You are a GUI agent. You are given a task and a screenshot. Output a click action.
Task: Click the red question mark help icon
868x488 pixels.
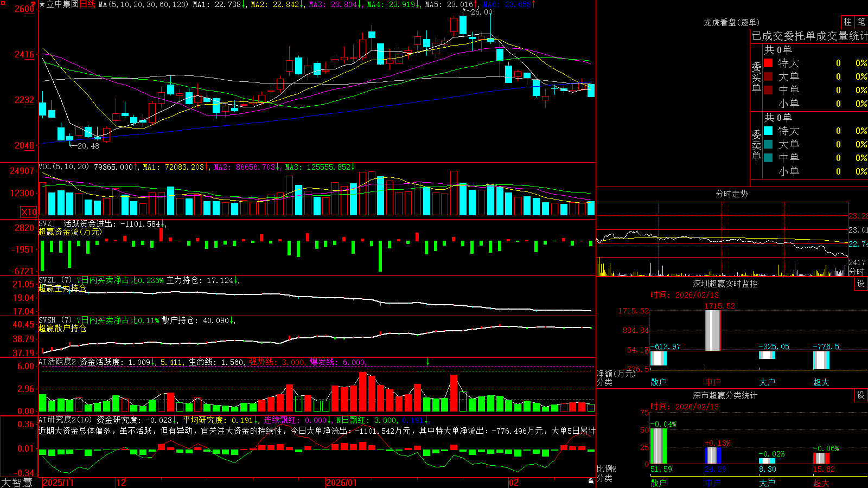click(34, 4)
